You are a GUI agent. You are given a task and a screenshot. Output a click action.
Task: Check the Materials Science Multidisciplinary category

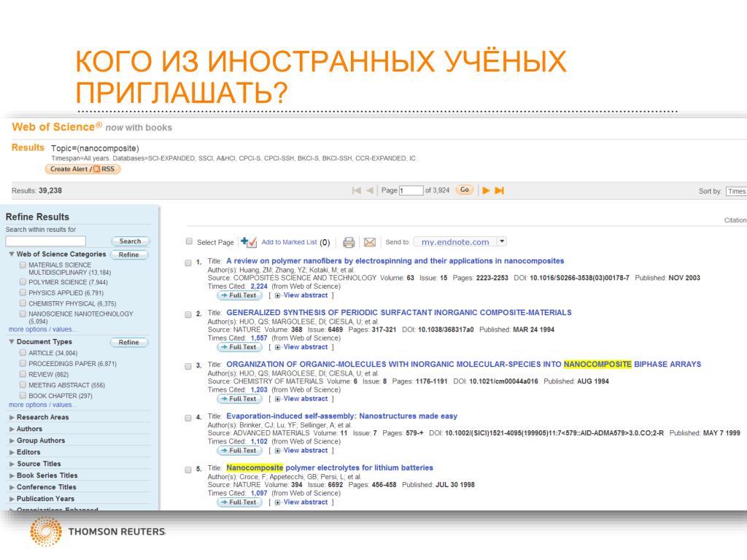click(23, 265)
